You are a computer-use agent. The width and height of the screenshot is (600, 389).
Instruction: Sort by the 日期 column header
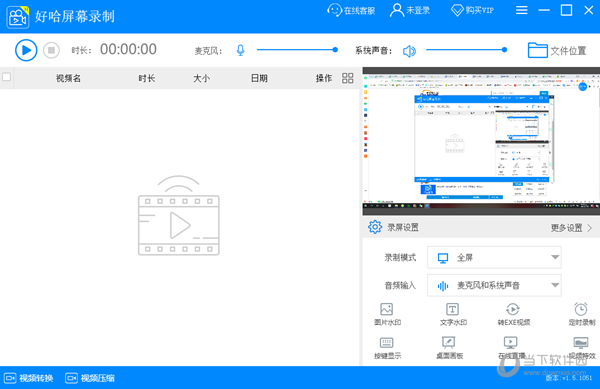tap(259, 78)
